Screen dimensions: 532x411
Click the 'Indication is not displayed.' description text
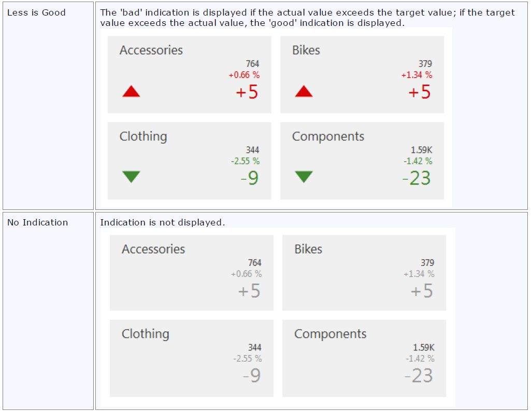click(162, 222)
